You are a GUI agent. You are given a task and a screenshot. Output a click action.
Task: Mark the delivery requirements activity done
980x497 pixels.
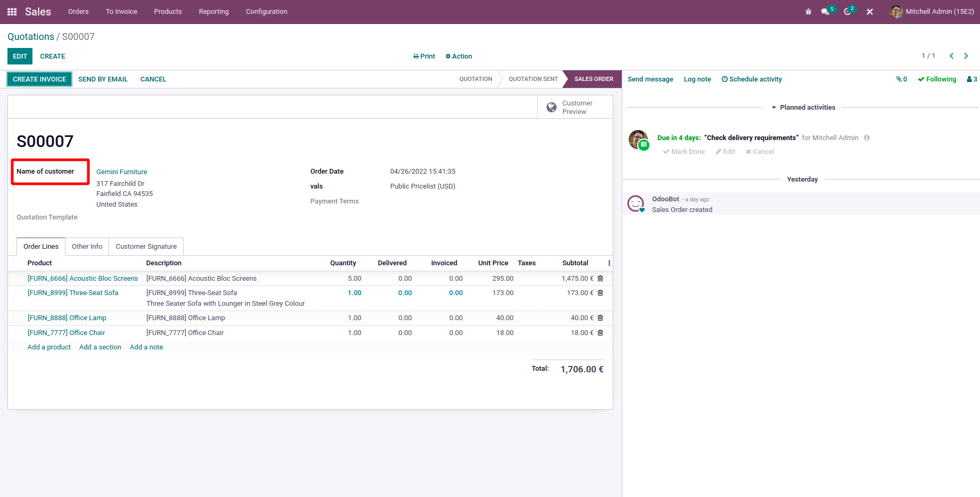(683, 152)
